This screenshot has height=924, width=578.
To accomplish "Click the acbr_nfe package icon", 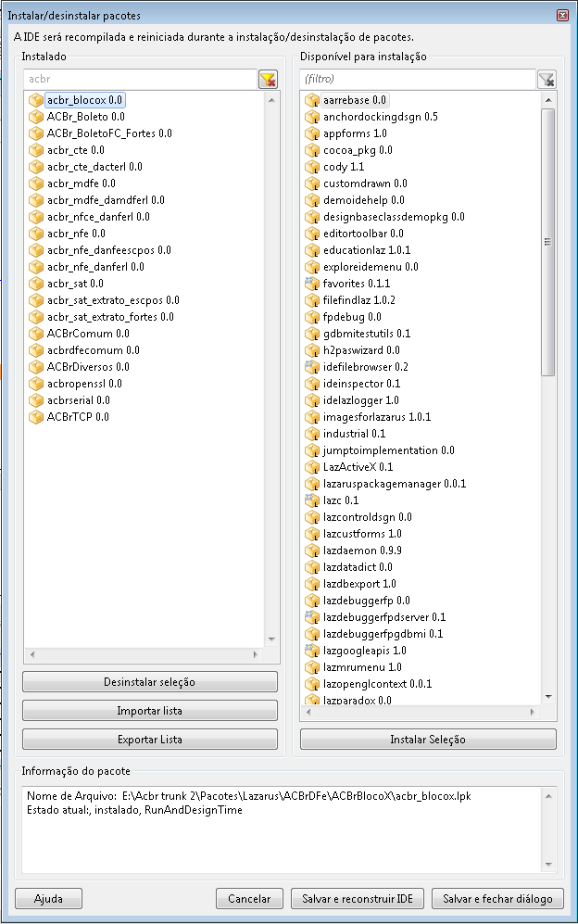I will (x=36, y=234).
